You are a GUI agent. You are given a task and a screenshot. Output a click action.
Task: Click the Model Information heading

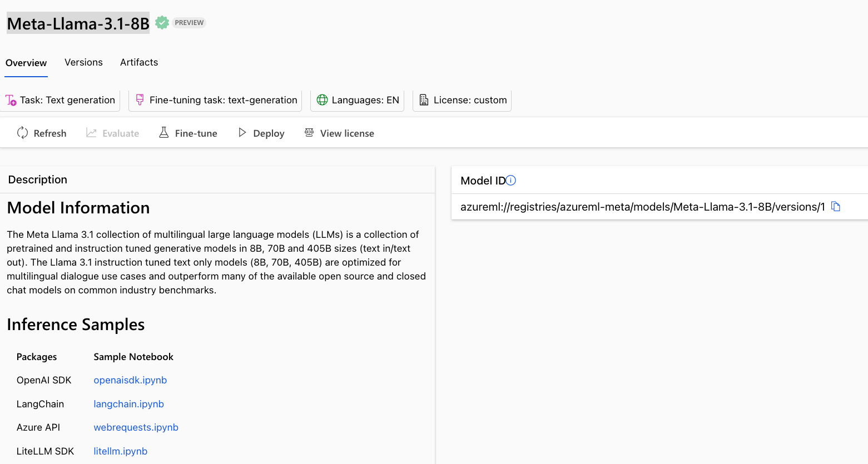pyautogui.click(x=78, y=208)
